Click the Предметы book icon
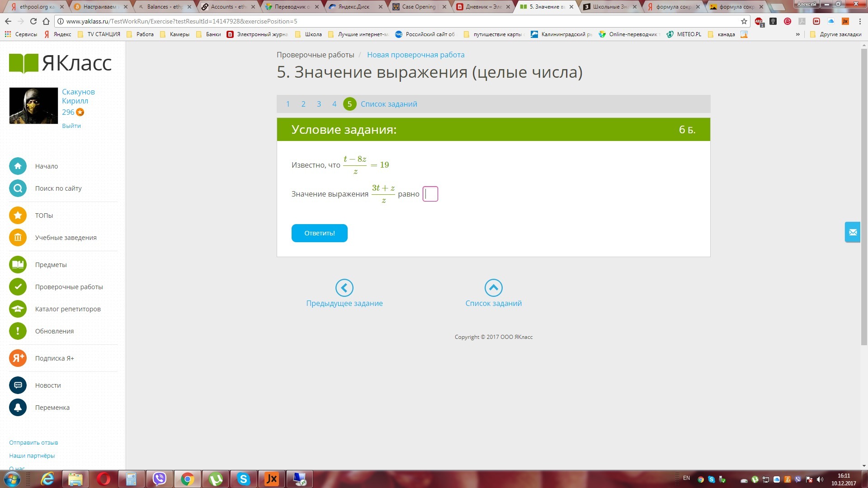This screenshot has width=868, height=488. click(x=18, y=265)
